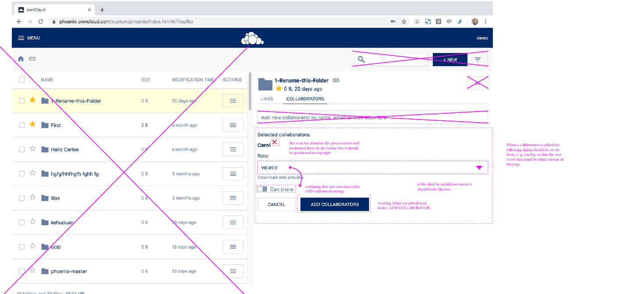Click the '2 B' size cell
Viewport: 644px width, 294px height.
coord(144,125)
